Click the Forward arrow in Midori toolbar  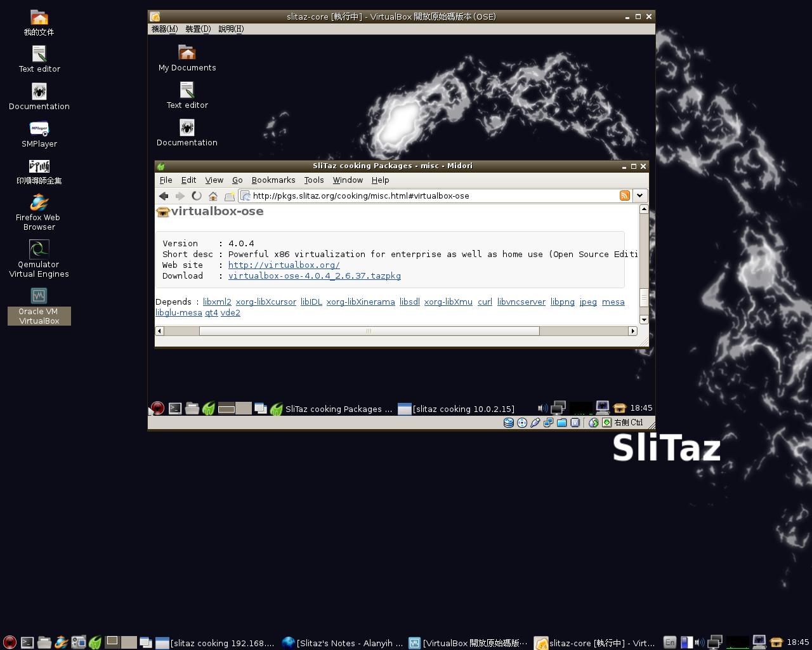pyautogui.click(x=180, y=196)
